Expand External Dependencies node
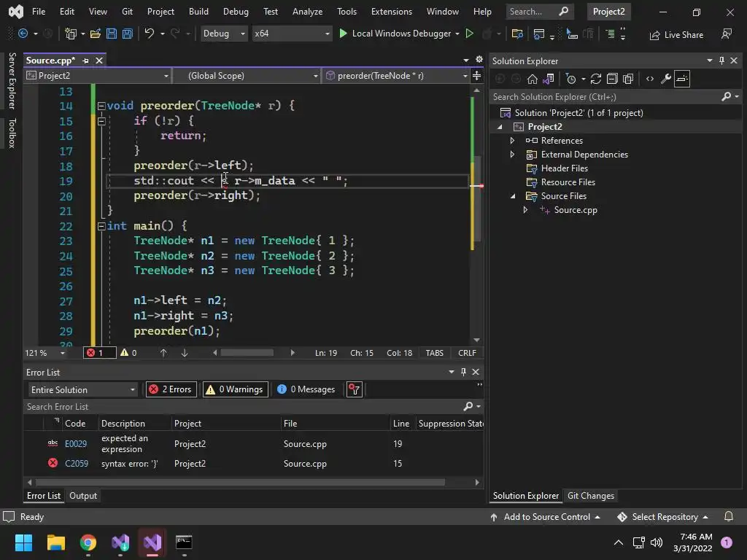 [512, 155]
